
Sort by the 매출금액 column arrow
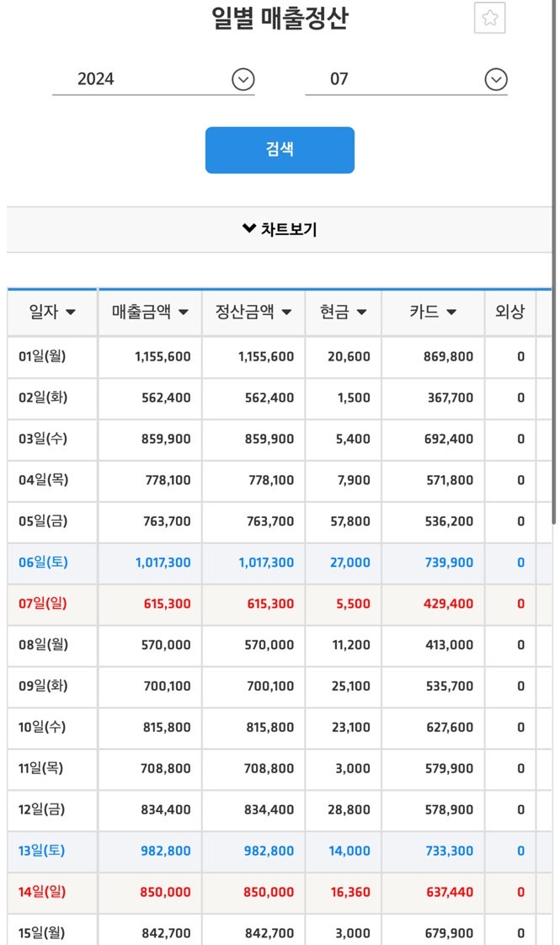[x=183, y=312]
